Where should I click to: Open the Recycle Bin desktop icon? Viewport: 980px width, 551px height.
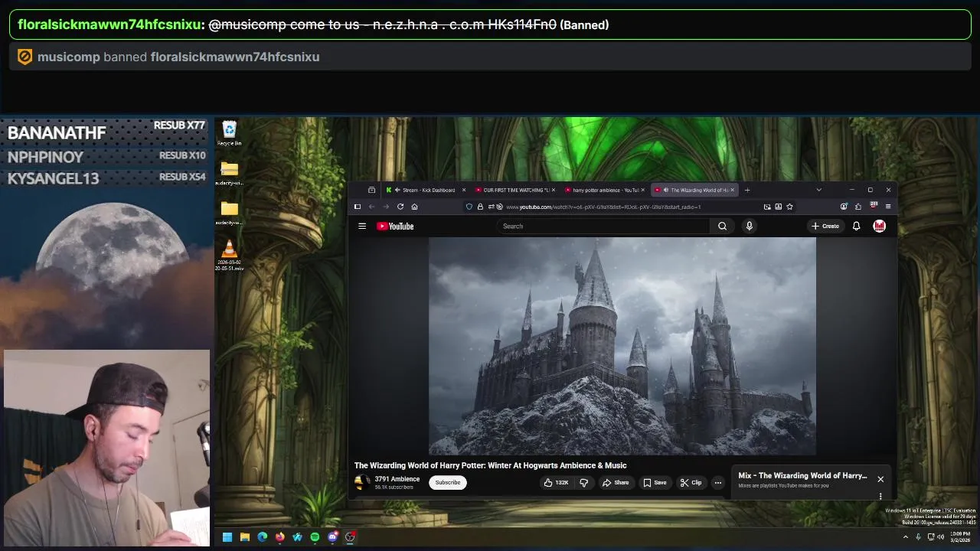tap(229, 132)
